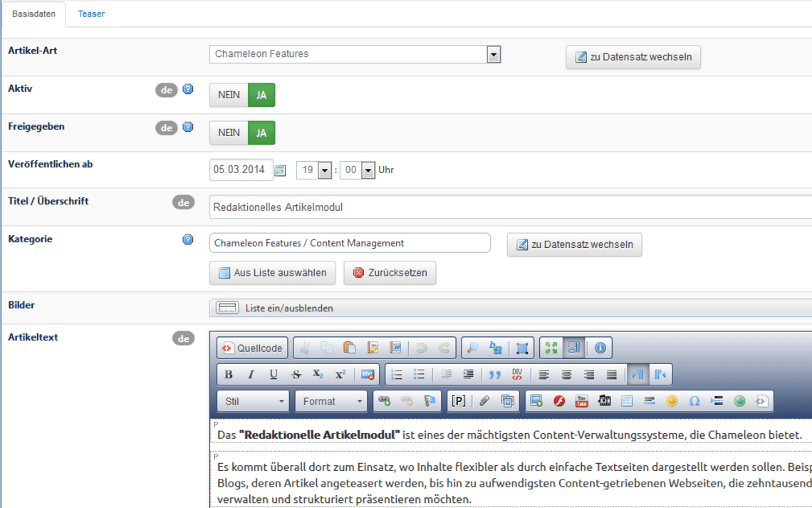Decrease the paragraph indent
812x508 pixels.
[446, 374]
